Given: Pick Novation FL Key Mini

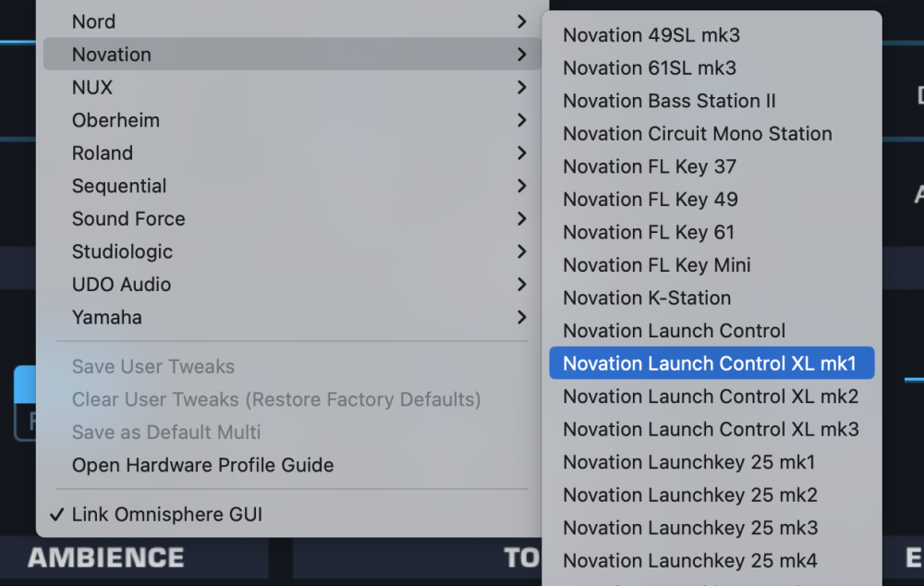Looking at the screenshot, I should tap(656, 265).
